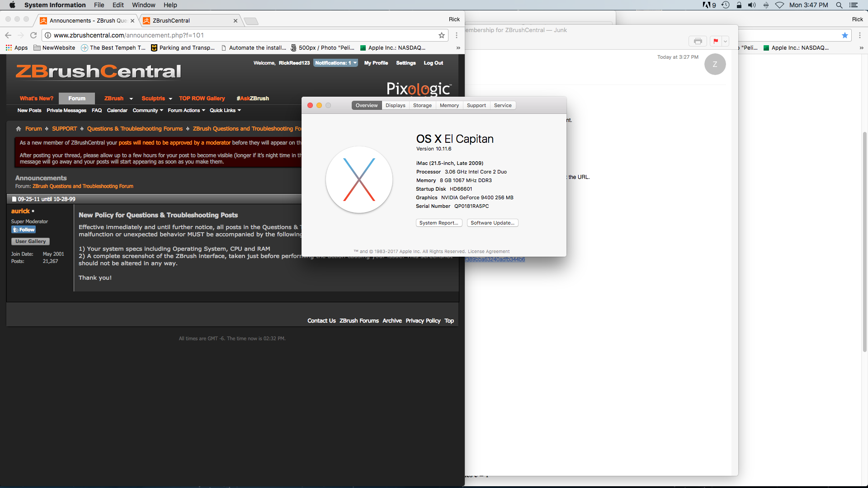Bookmark this page with the star icon
Screen dimensions: 868x488
[x=442, y=35]
